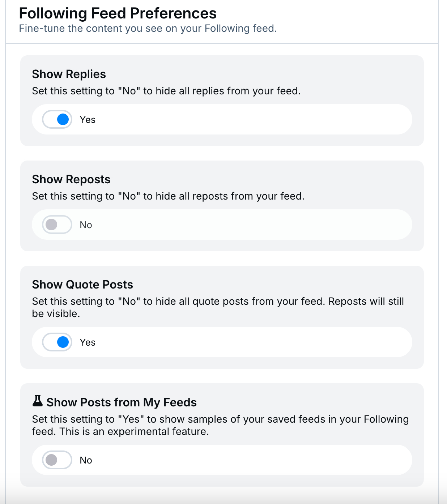Click the "Yes" label under Show Replies
This screenshot has width=447, height=504.
click(88, 120)
